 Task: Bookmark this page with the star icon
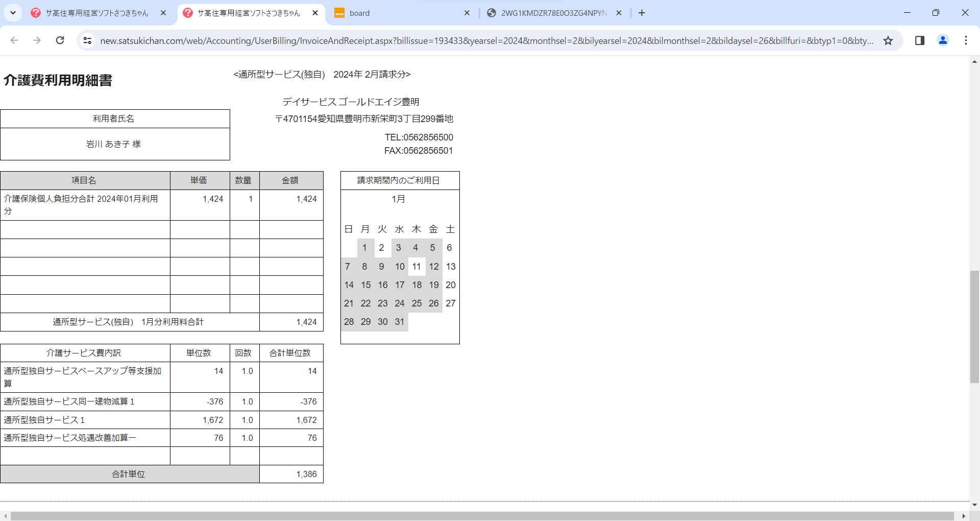click(888, 40)
